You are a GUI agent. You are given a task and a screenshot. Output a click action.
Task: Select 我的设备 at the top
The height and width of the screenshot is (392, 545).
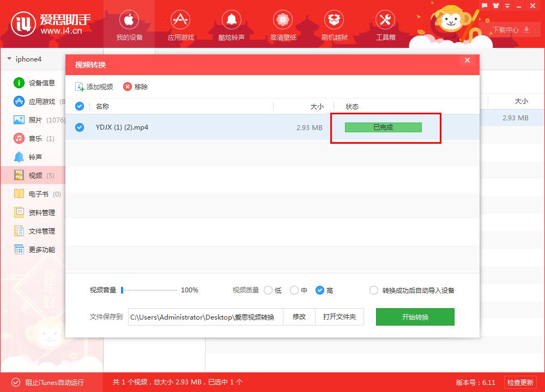[129, 24]
